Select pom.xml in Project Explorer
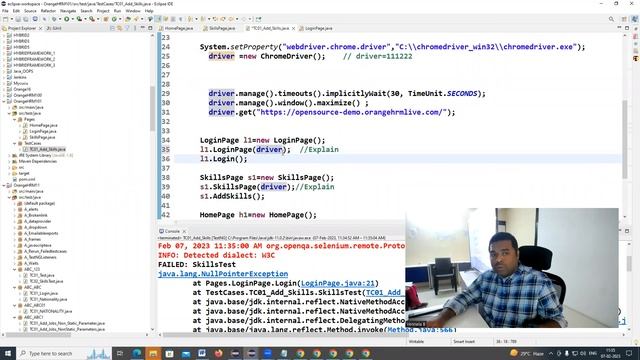640x360 pixels. (27, 179)
